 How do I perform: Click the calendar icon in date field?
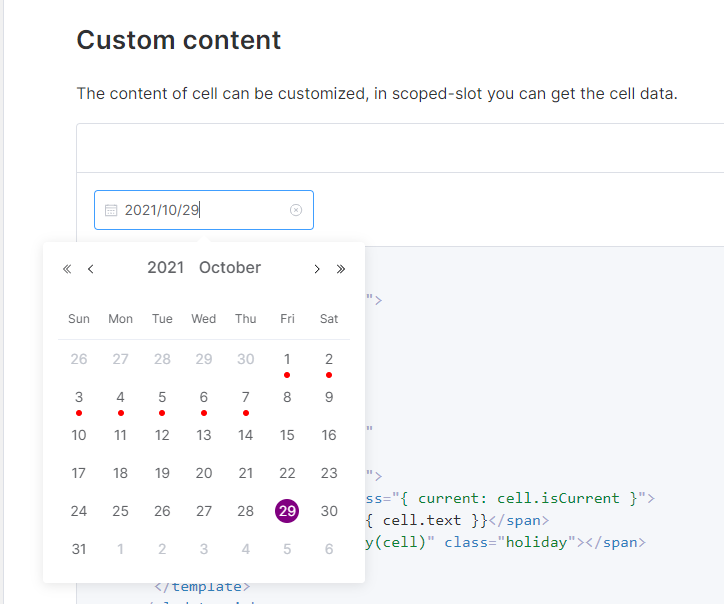pos(111,210)
